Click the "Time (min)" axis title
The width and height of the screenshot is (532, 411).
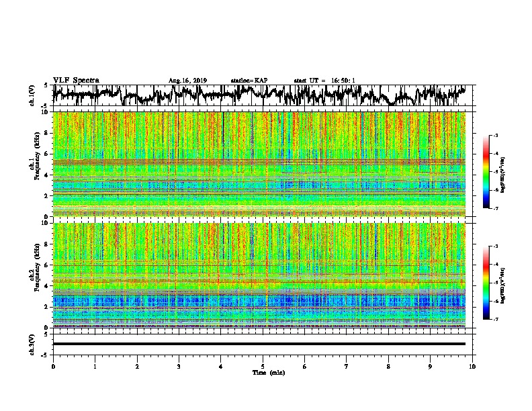point(269,373)
